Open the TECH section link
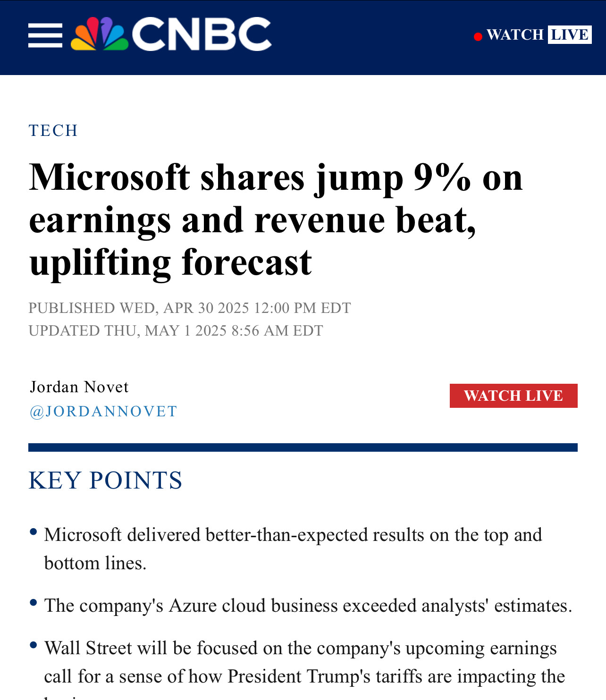The height and width of the screenshot is (700, 606). [x=53, y=130]
